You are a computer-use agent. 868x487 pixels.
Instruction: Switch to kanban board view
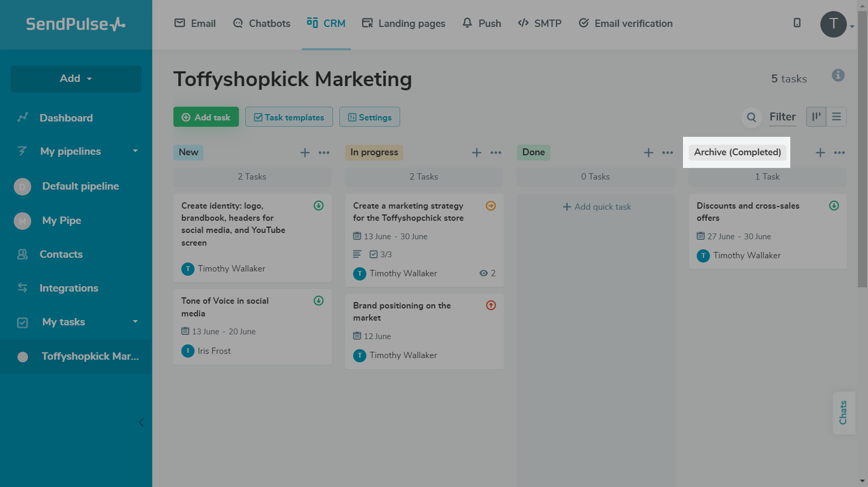pos(816,117)
